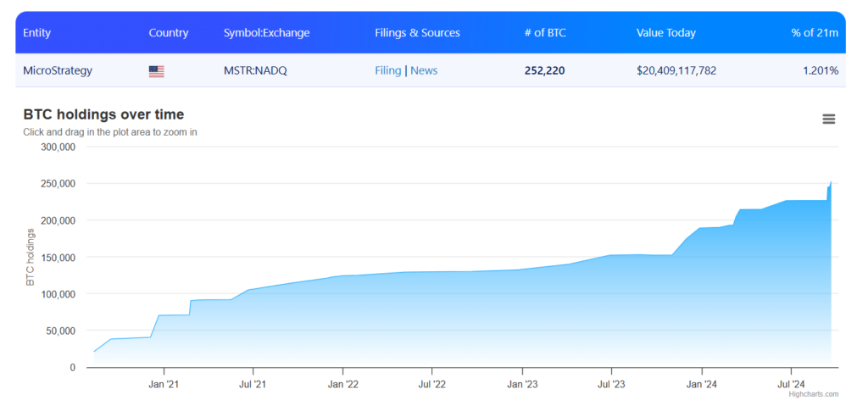Click the Jan '23 label on x-axis
This screenshot has width=868, height=417.
pos(522,384)
